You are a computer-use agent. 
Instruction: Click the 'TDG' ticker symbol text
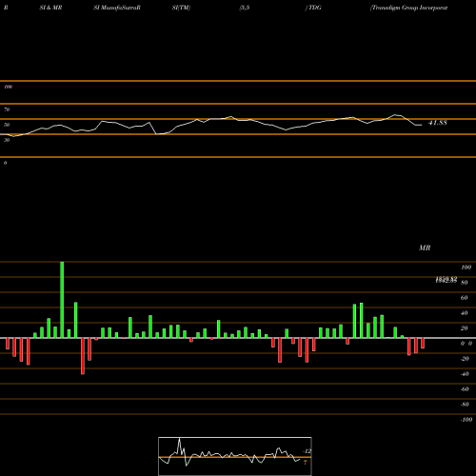coord(315,8)
